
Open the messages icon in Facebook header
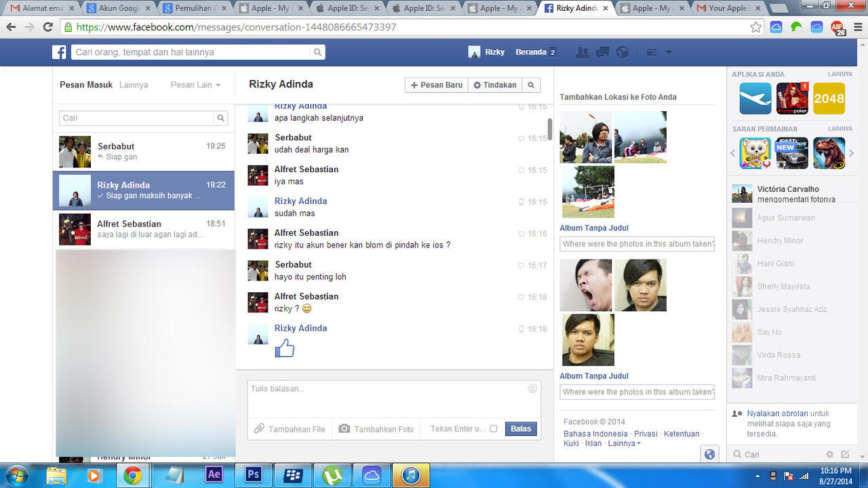tap(601, 52)
